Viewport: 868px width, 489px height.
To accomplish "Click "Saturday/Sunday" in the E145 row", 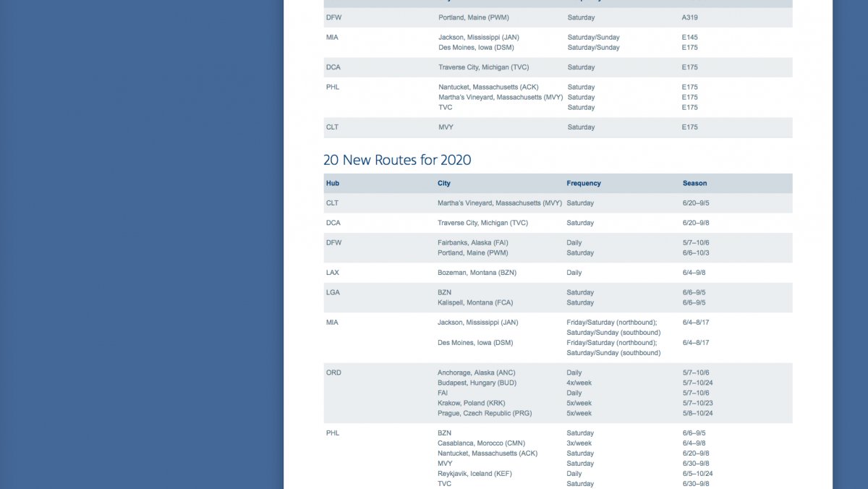I will tap(594, 38).
